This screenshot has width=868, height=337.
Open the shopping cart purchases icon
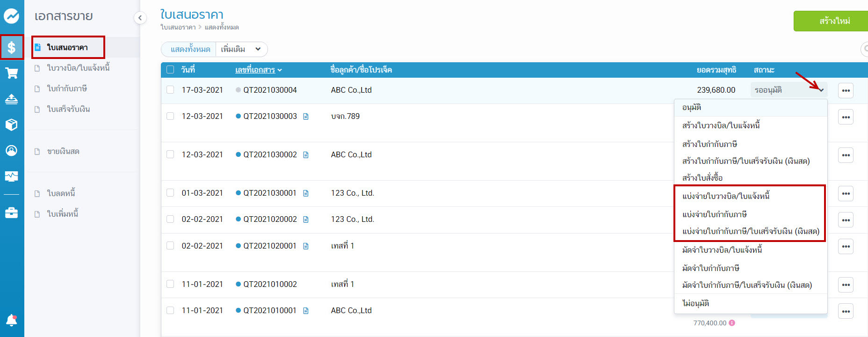click(x=12, y=73)
